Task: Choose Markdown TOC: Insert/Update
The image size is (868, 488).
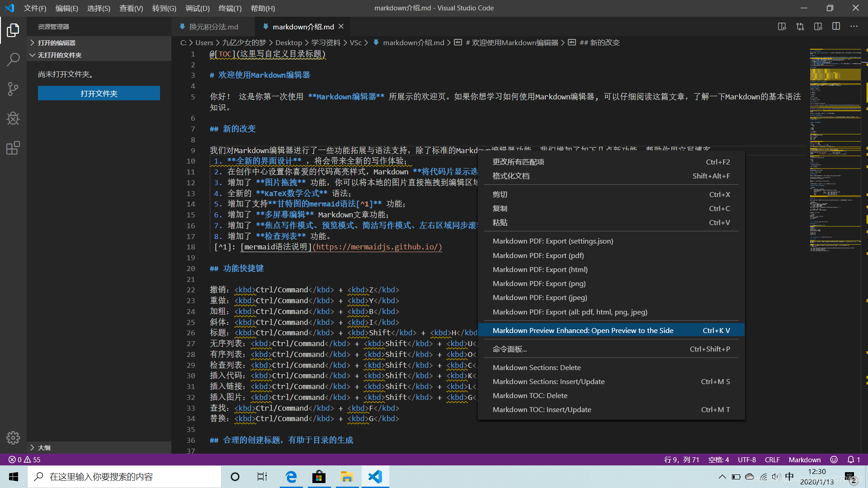Action: tap(611, 409)
